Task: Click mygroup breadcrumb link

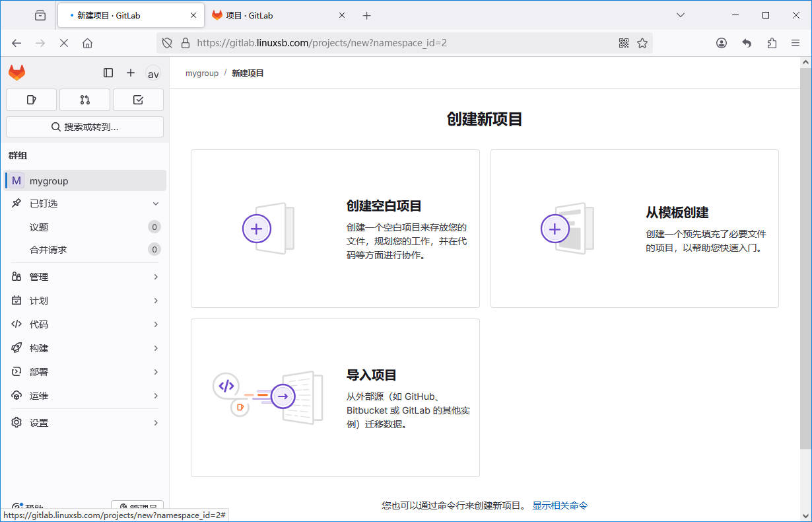Action: (x=202, y=73)
